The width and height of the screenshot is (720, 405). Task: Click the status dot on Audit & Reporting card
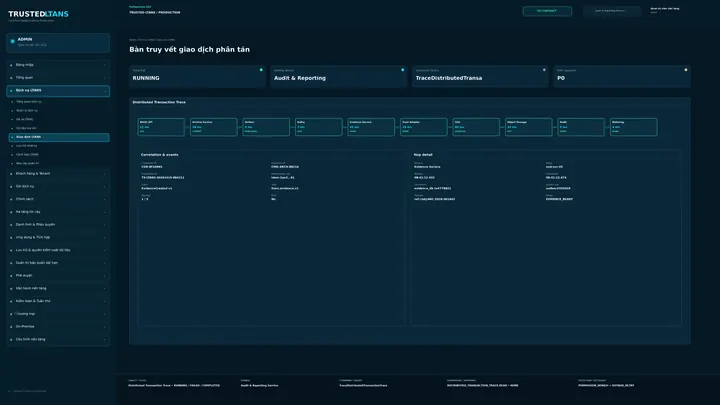403,70
